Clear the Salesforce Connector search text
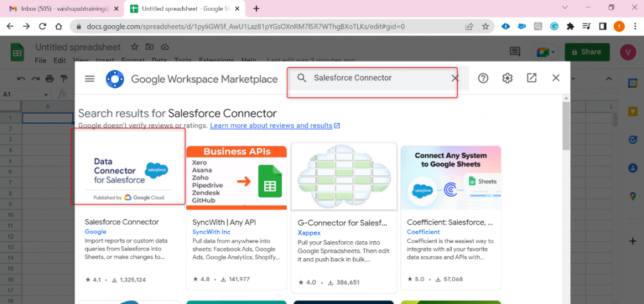 point(455,78)
